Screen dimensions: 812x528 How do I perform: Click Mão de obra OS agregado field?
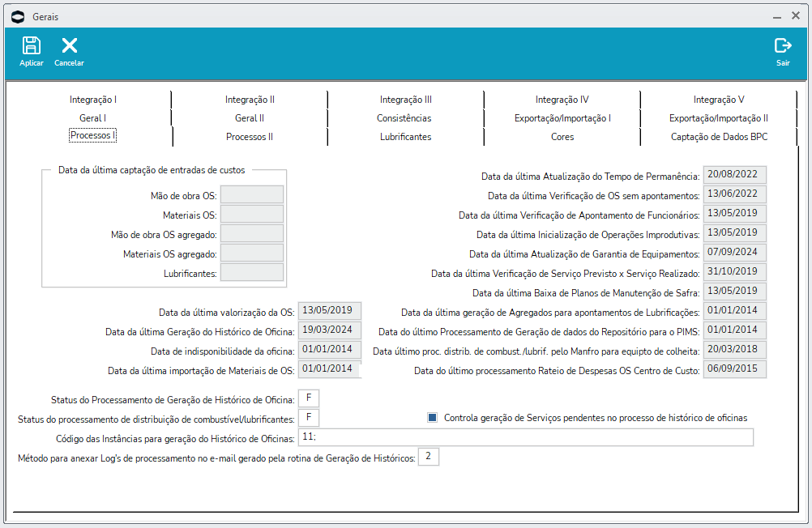click(x=252, y=233)
